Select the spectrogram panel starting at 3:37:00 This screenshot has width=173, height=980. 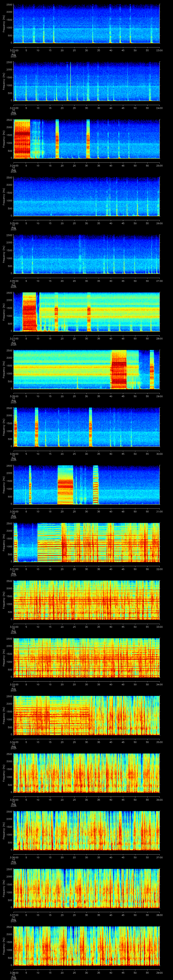(87, 889)
